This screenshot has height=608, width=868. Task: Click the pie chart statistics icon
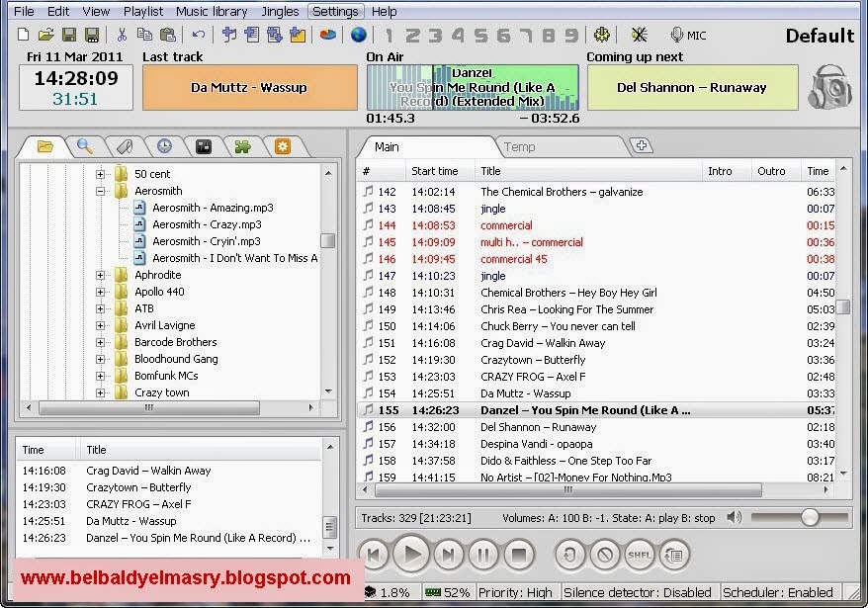tap(327, 35)
